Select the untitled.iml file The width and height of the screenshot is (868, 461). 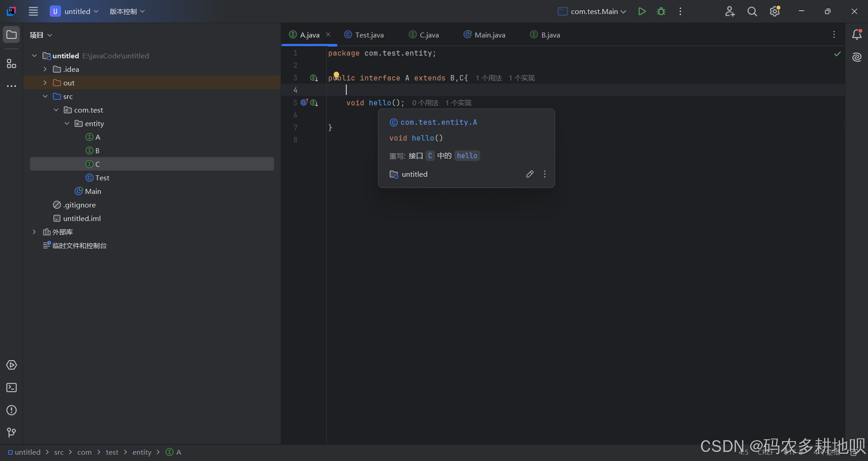tap(152, 218)
